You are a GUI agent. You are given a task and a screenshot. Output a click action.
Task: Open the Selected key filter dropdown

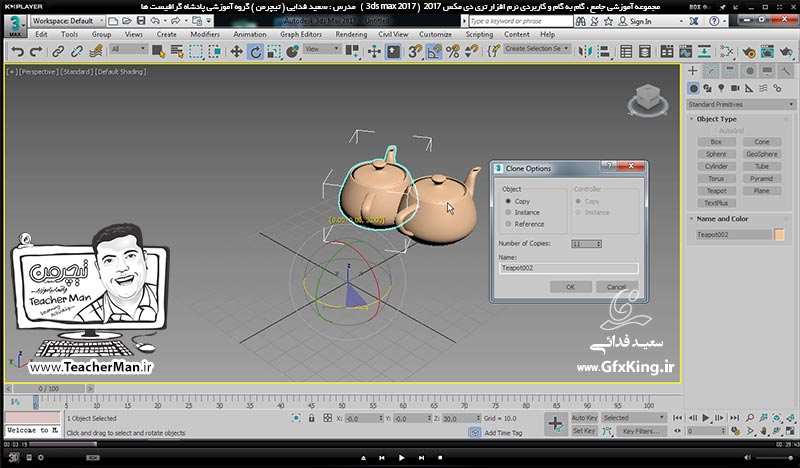click(634, 417)
